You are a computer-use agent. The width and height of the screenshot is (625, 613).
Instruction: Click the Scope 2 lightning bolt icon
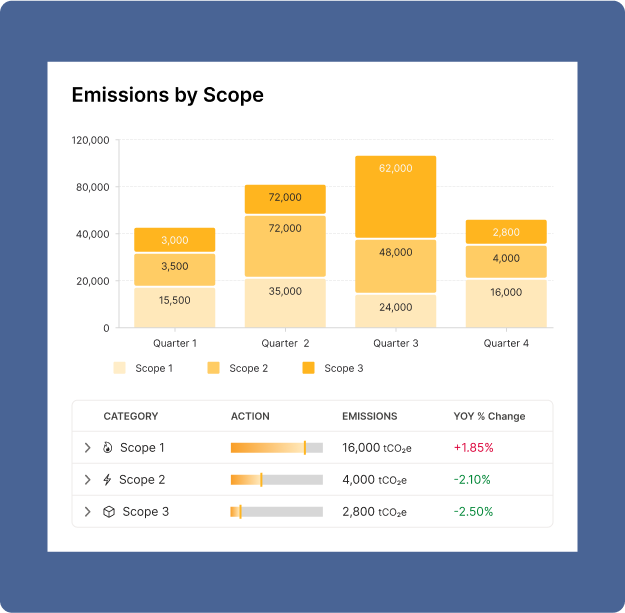click(108, 480)
